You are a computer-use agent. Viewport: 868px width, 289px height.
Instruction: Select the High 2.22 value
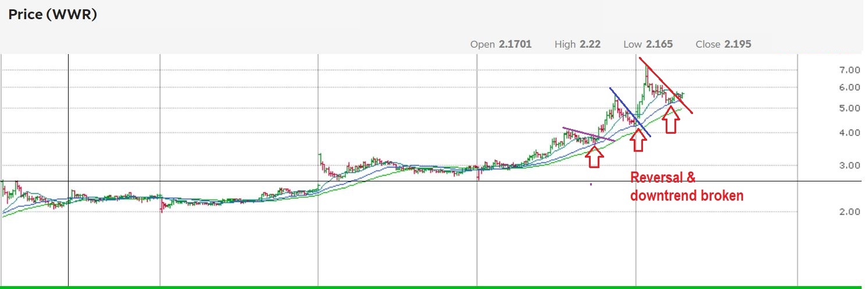(578, 44)
